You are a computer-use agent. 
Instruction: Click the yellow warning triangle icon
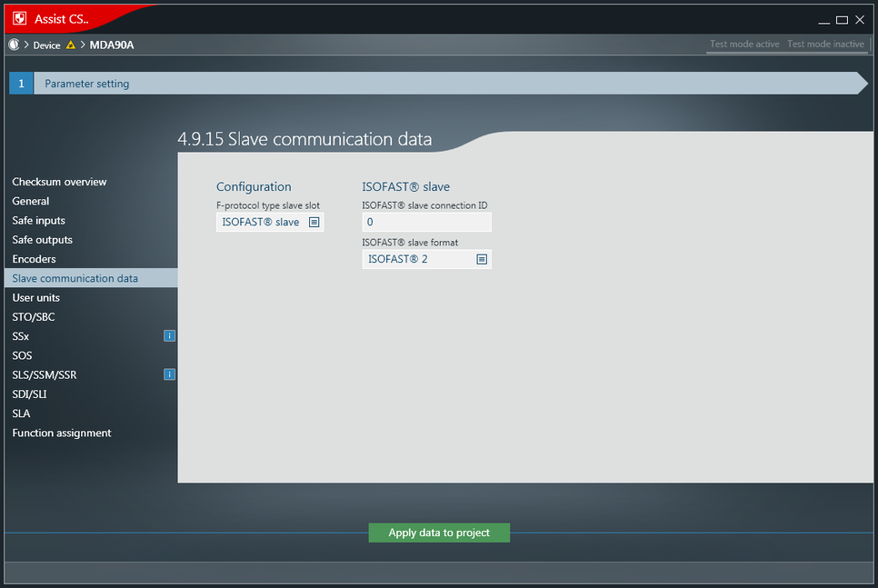tap(71, 45)
